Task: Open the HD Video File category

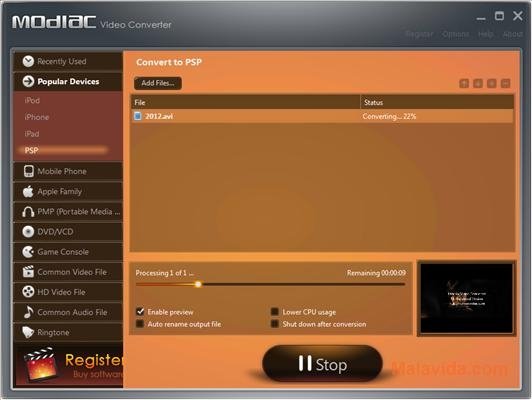Action: pos(68,292)
